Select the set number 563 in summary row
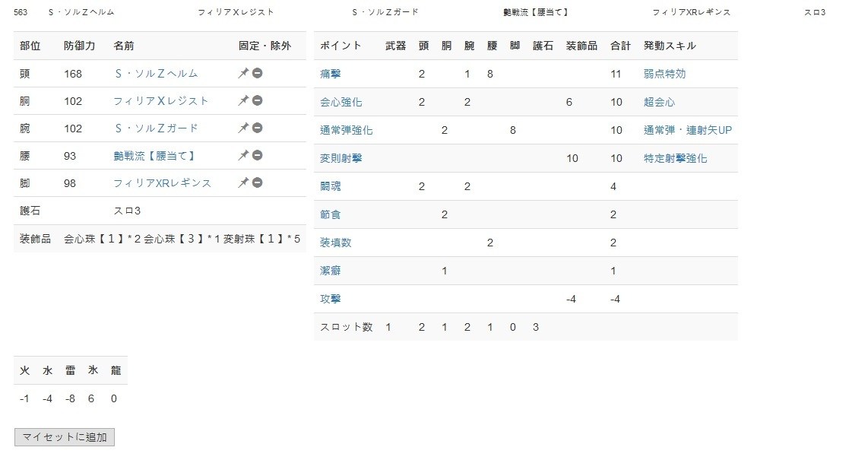This screenshot has height=460, width=868. (x=21, y=12)
